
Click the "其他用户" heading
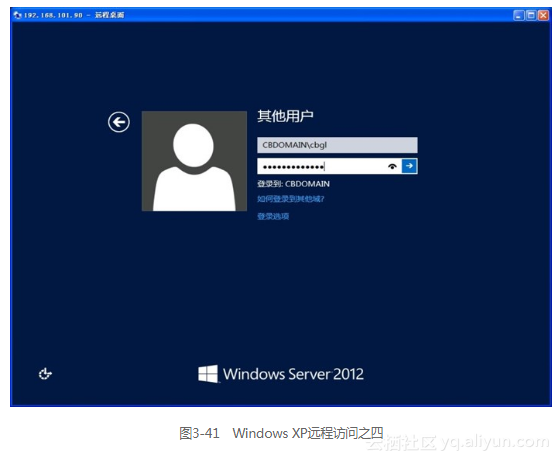pyautogui.click(x=285, y=116)
